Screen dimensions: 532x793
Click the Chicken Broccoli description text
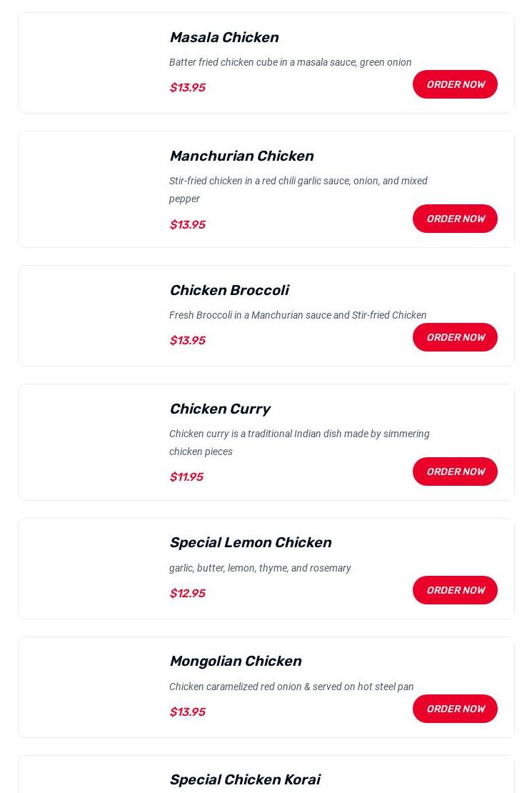click(298, 315)
